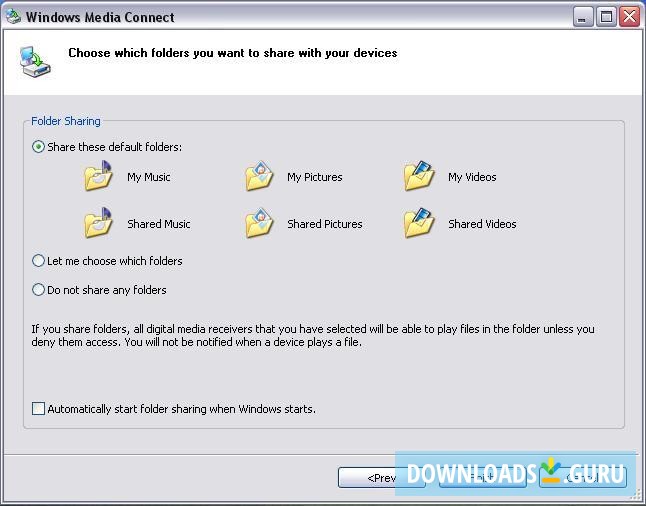Click the media sharing wizard header icon
646x506 pixels.
[35, 61]
